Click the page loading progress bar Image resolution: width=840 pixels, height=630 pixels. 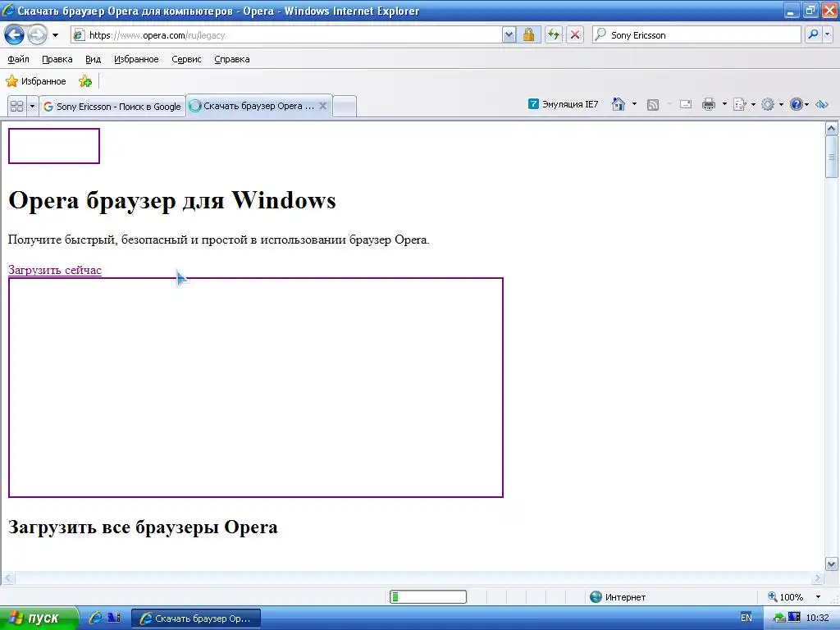(x=428, y=597)
